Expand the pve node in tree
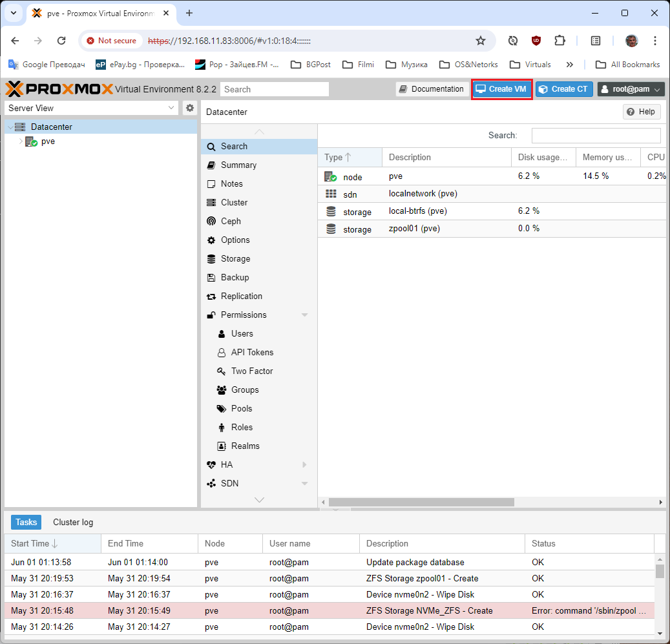 [x=20, y=141]
